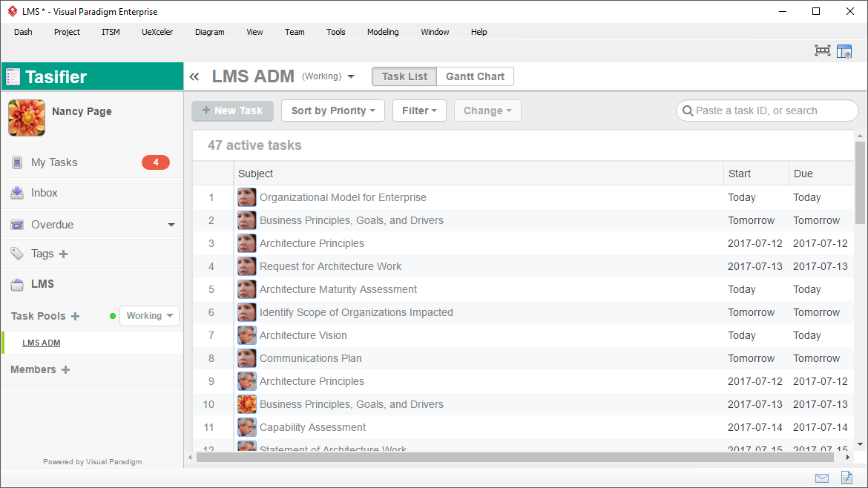
Task: Open My Tasks list icon
Action: click(x=17, y=162)
